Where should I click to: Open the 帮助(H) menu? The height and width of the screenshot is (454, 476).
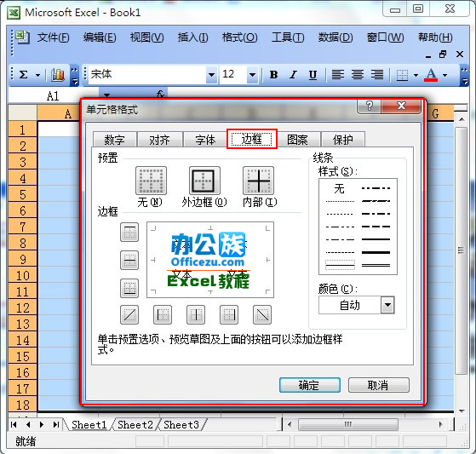pos(435,37)
